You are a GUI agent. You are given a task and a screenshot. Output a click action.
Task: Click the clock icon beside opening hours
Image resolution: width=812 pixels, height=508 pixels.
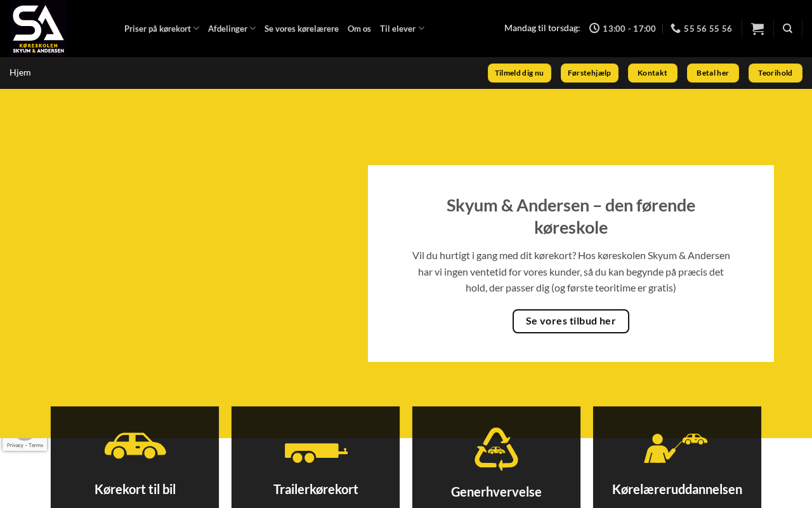594,28
